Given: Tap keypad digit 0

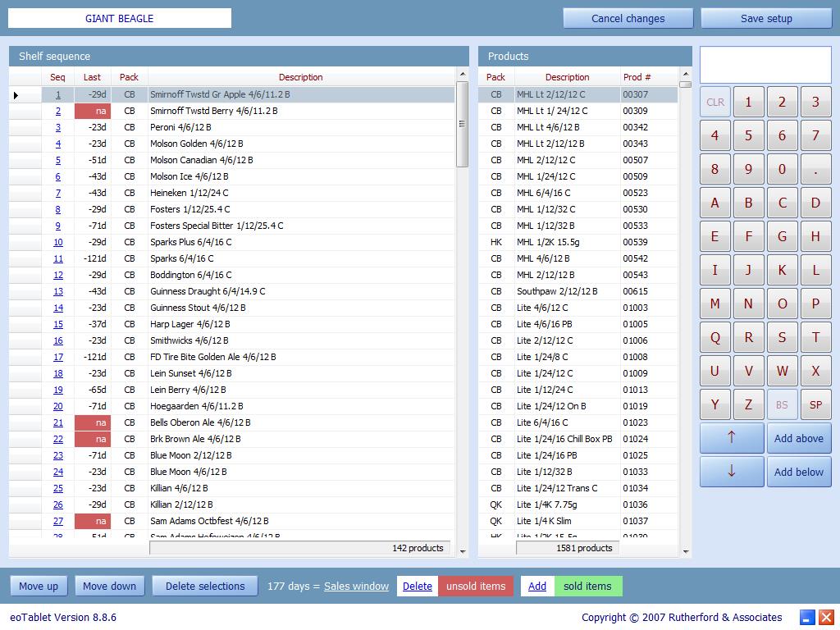Looking at the screenshot, I should [x=782, y=169].
